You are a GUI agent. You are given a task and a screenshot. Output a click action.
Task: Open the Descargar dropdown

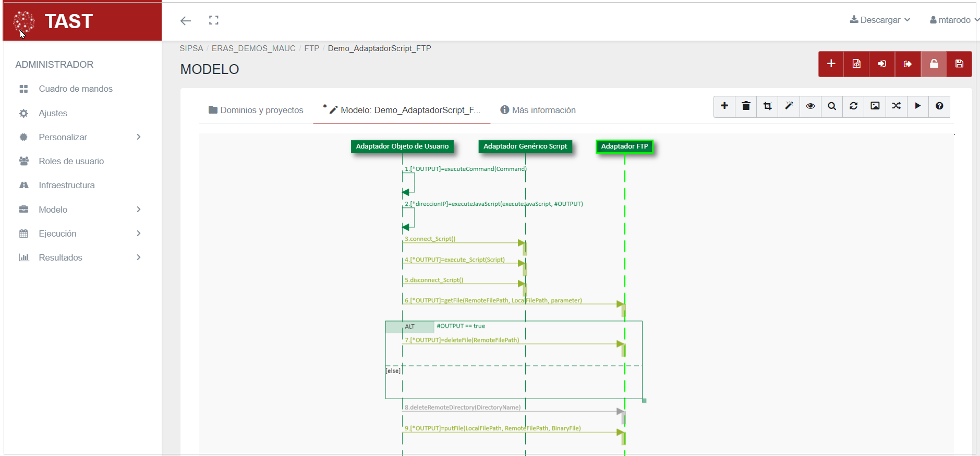(x=880, y=20)
